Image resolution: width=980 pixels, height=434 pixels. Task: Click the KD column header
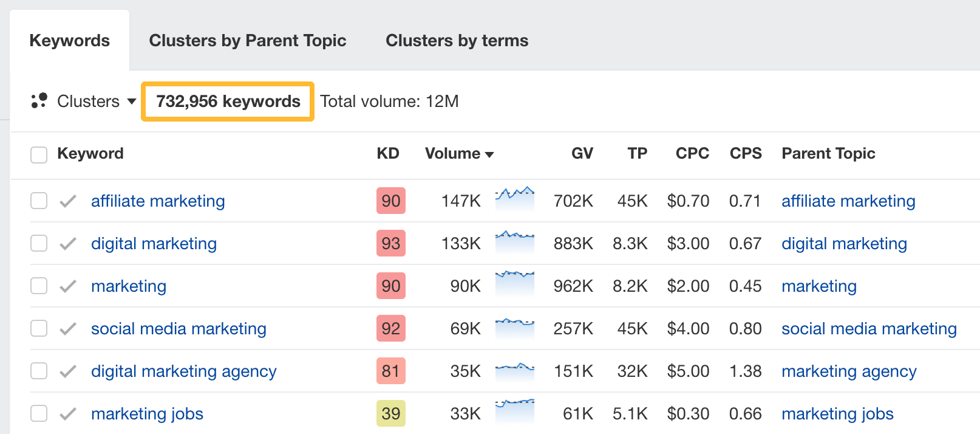click(387, 154)
